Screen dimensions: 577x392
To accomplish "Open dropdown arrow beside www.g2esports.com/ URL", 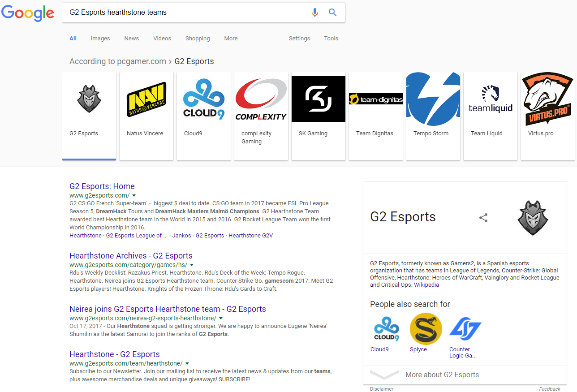I will [x=134, y=196].
